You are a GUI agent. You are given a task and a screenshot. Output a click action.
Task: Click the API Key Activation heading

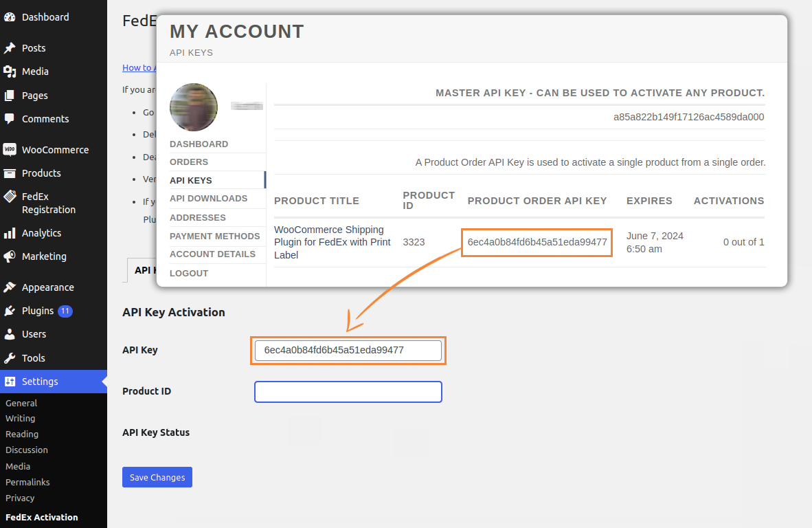(174, 312)
